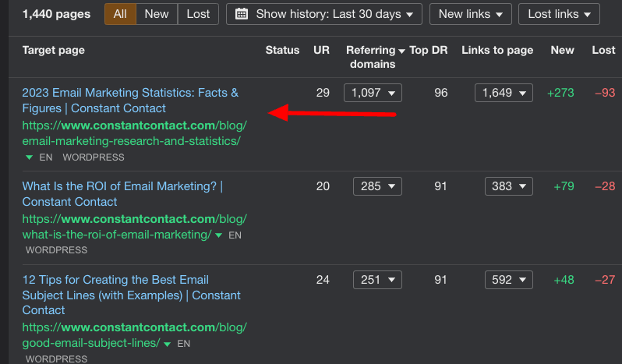This screenshot has width=622, height=364.
Task: Open 2023 Email Marketing Statistics page title link
Action: click(130, 101)
